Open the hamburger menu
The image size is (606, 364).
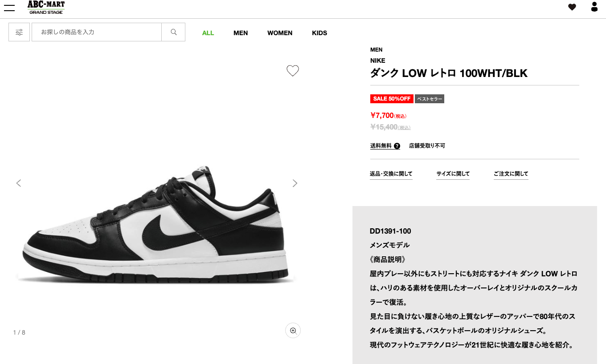(x=9, y=8)
